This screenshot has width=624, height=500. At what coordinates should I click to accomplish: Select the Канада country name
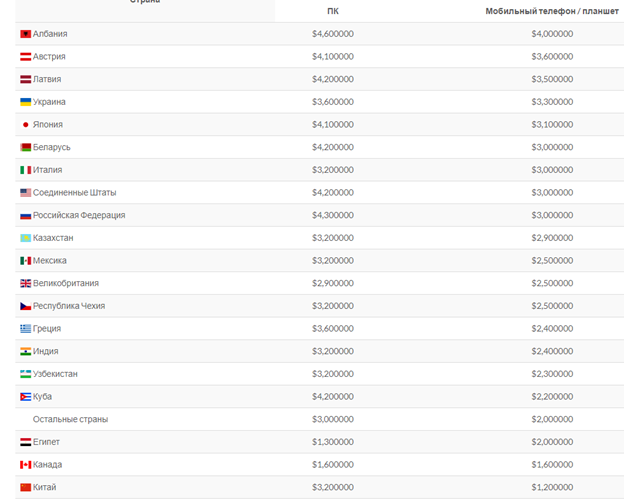pyautogui.click(x=47, y=465)
